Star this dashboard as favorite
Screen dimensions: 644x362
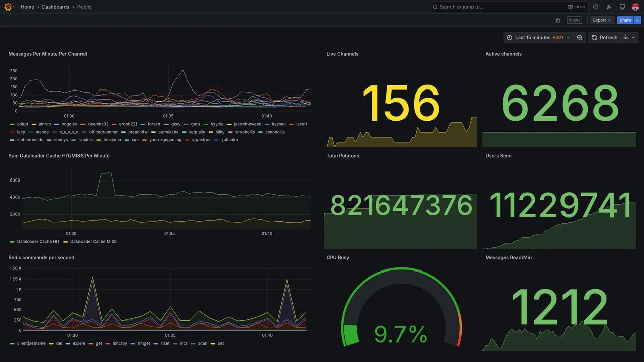tap(558, 20)
